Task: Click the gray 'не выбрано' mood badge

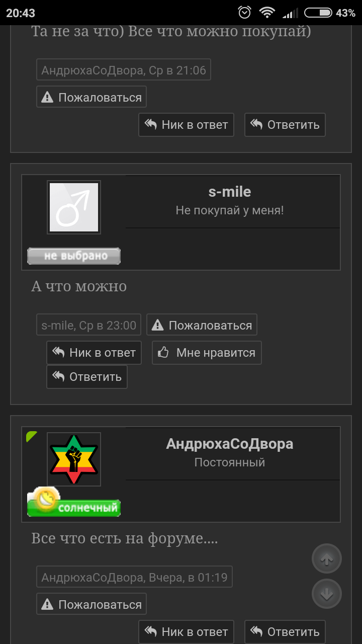Action: pyautogui.click(x=74, y=256)
